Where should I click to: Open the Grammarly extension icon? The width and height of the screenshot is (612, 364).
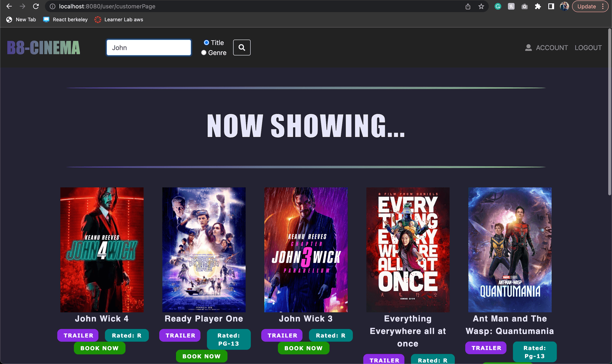click(x=498, y=6)
